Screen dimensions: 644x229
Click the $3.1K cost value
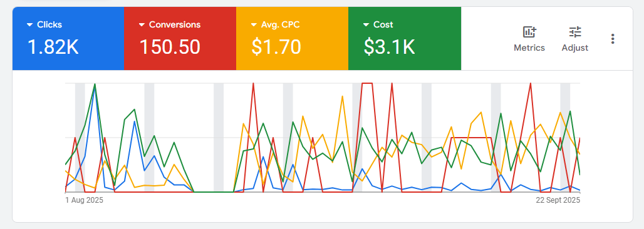[x=389, y=47]
